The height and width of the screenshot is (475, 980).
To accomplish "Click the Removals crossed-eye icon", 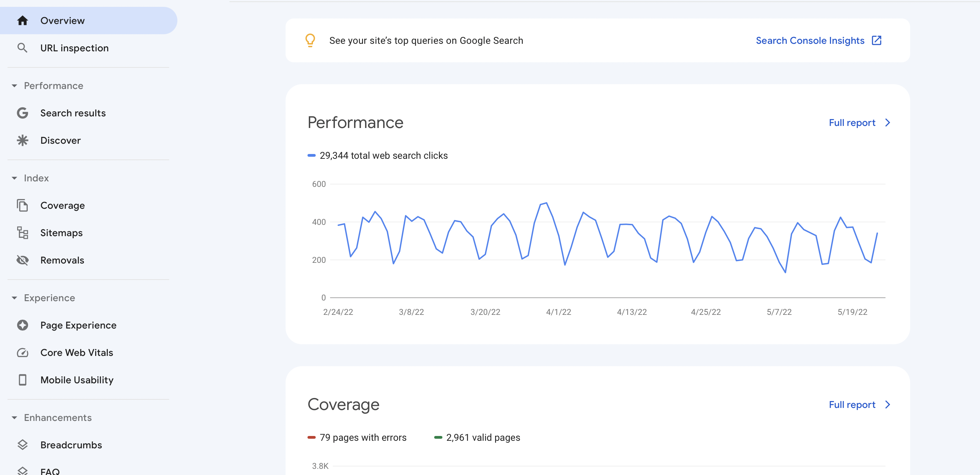I will [23, 260].
